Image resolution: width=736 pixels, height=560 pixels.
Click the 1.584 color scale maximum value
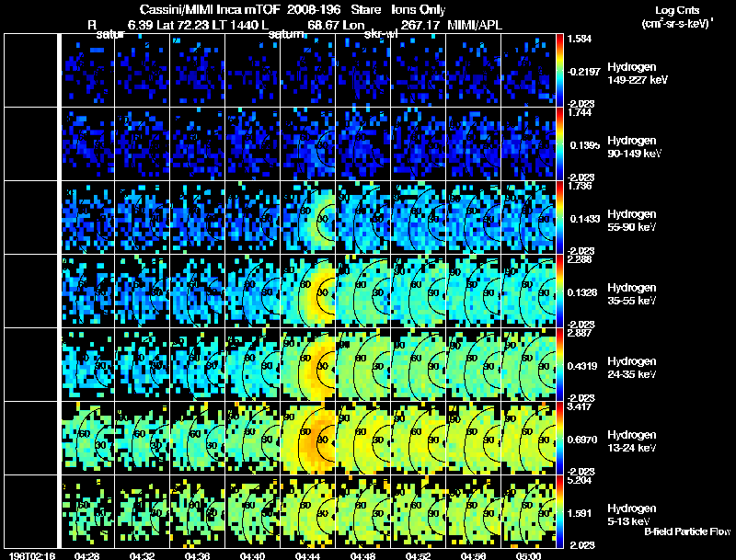coord(580,39)
